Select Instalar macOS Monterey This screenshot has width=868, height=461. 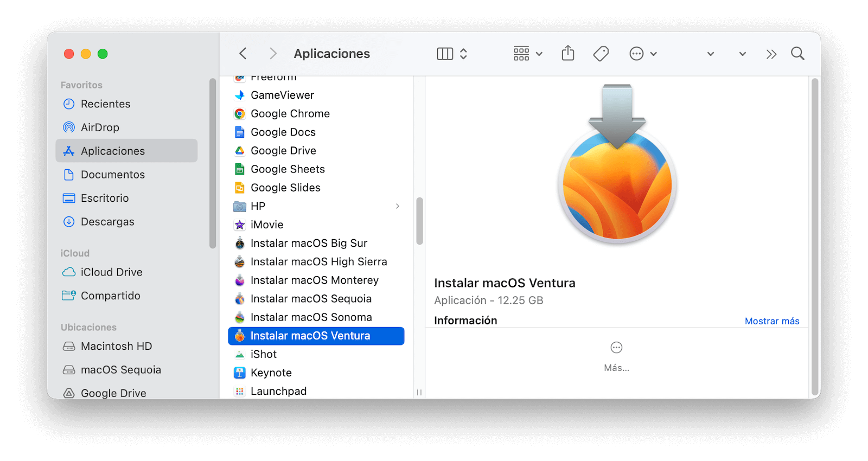pos(316,280)
